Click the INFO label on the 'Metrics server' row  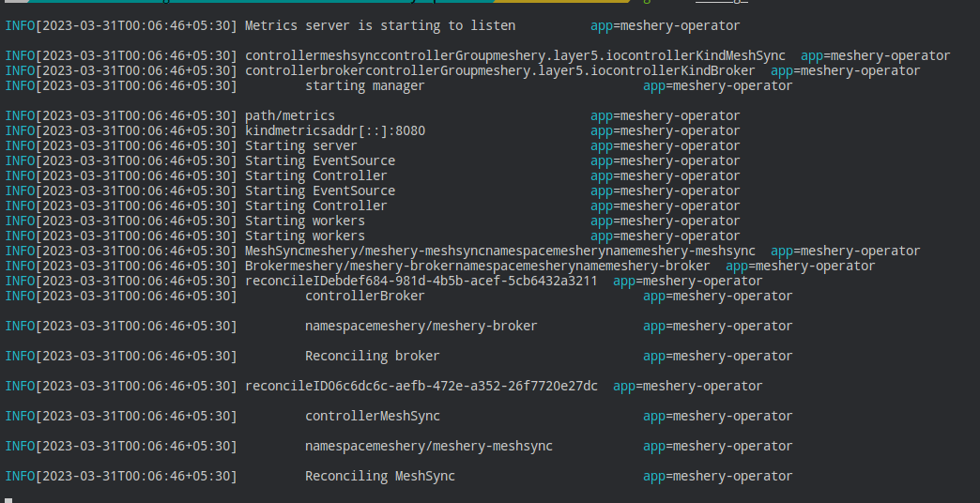(x=20, y=25)
